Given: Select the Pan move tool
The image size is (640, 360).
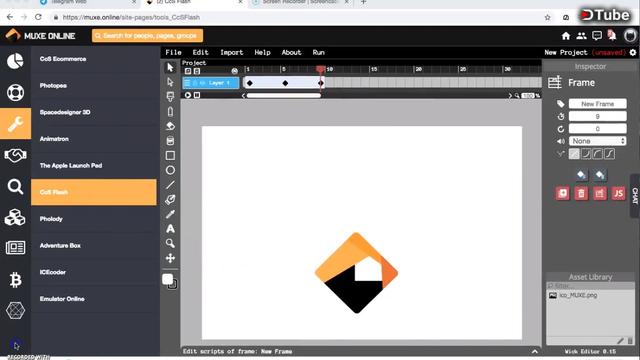Looking at the screenshot, I should 170,258.
